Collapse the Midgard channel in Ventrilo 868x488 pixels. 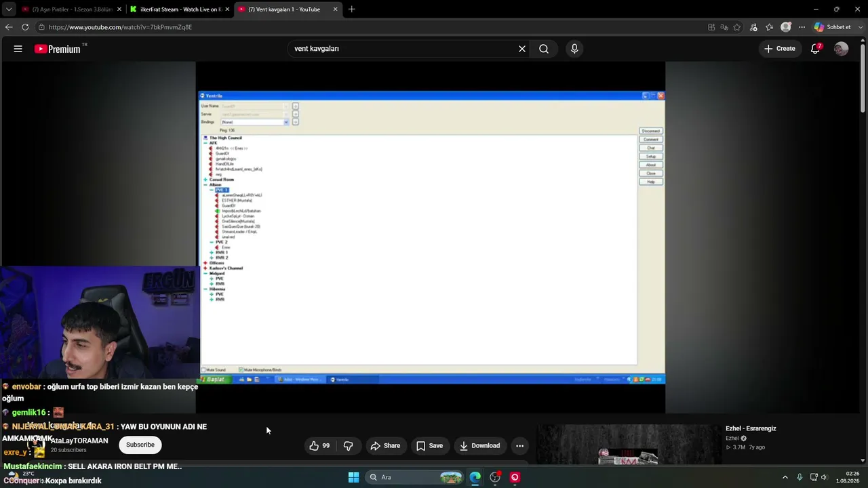click(205, 274)
